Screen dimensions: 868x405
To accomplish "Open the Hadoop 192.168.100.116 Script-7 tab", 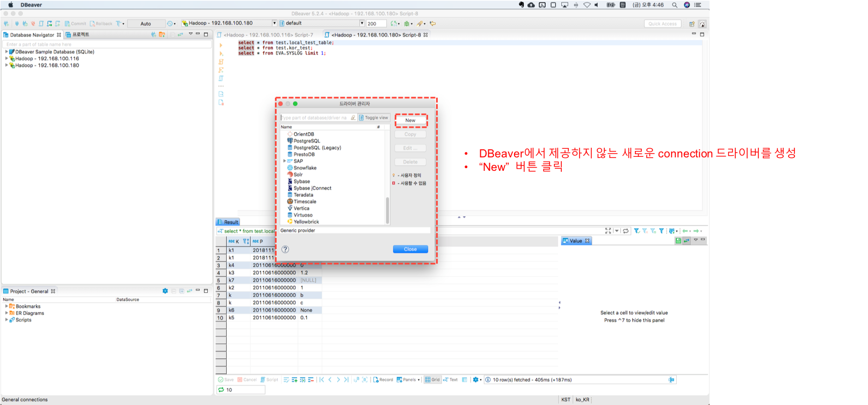I will [x=265, y=35].
